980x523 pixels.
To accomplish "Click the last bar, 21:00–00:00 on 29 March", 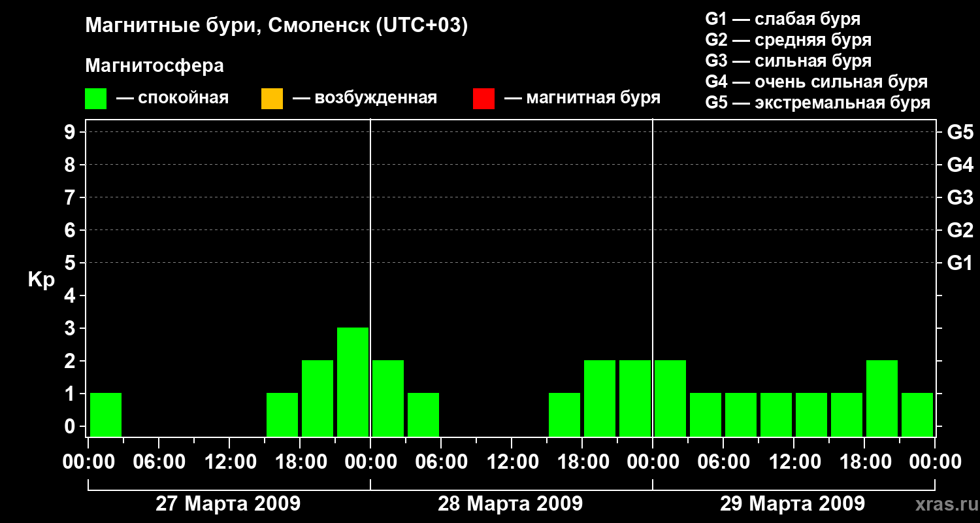I will 917,414.
